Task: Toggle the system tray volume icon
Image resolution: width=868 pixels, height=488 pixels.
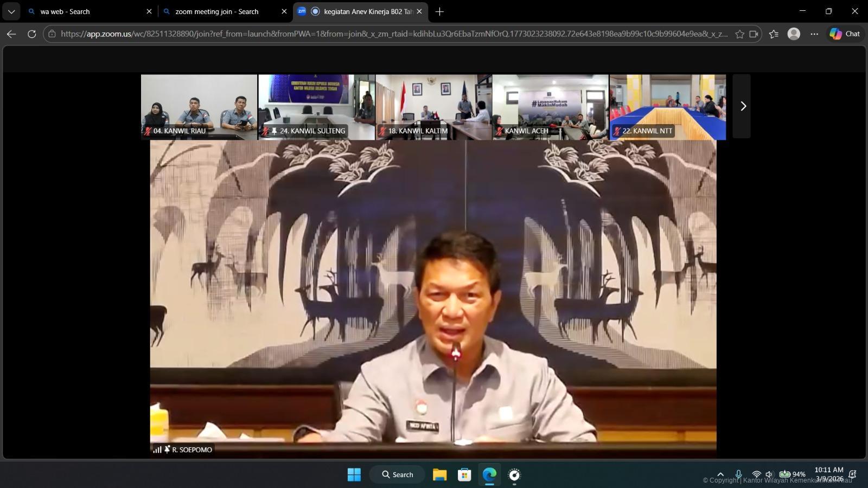Action: [x=769, y=474]
